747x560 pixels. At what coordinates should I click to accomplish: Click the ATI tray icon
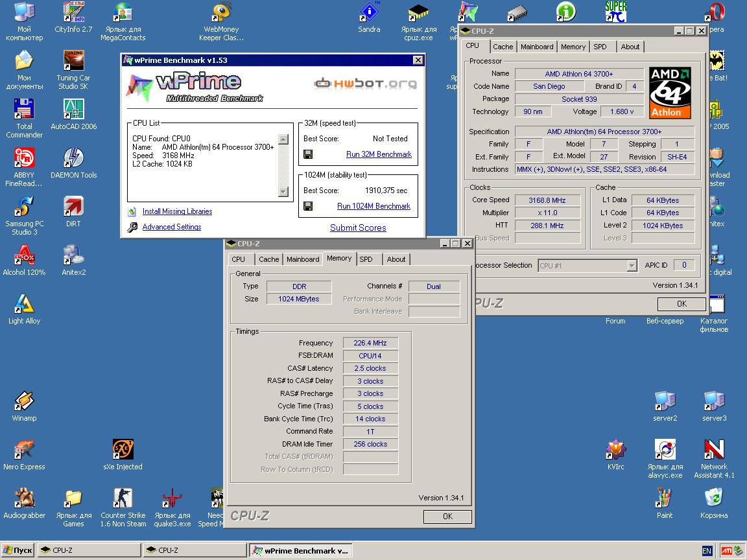tap(726, 551)
